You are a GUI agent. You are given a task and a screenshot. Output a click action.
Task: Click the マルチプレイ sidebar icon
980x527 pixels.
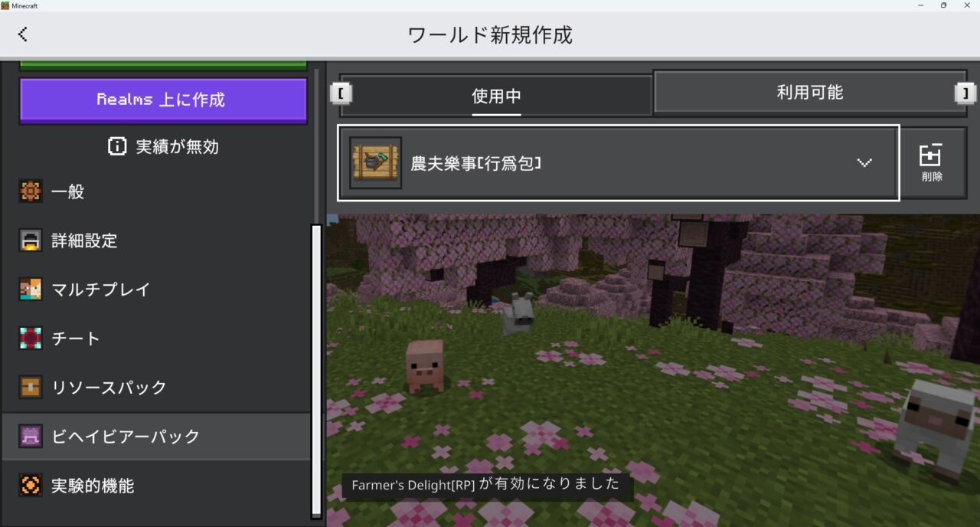click(x=29, y=290)
